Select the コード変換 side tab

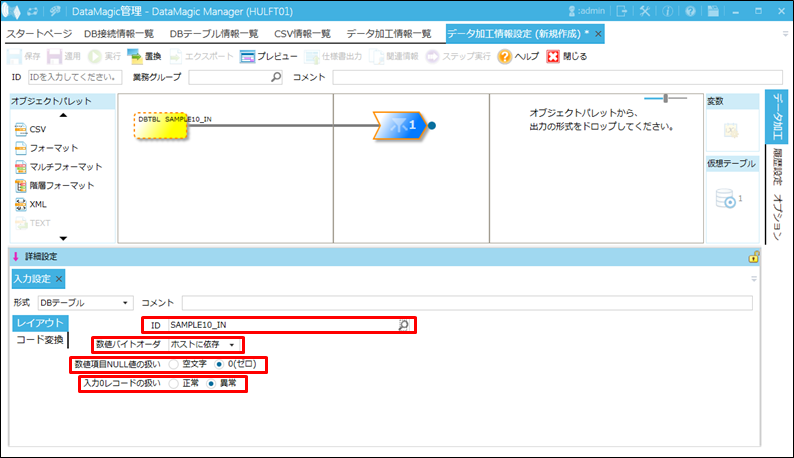click(x=40, y=340)
